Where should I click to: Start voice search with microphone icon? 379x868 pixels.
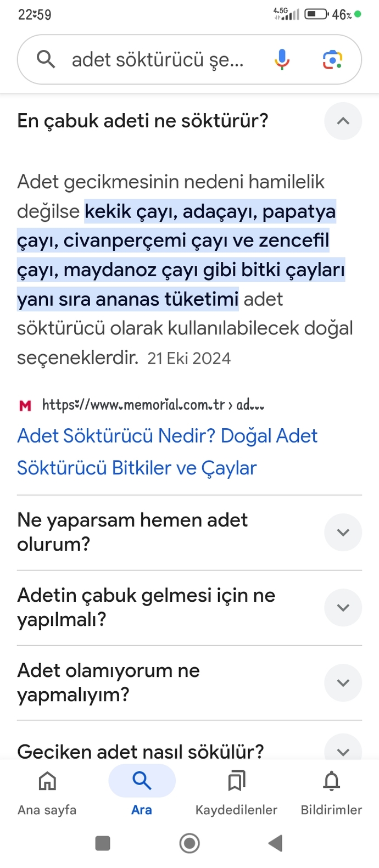coord(282,59)
